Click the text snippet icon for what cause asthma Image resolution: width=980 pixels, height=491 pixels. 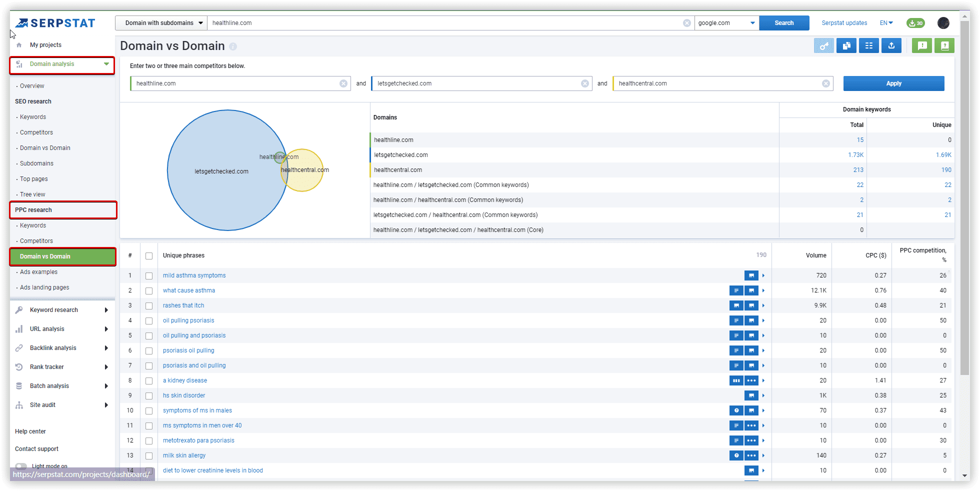[x=736, y=290]
